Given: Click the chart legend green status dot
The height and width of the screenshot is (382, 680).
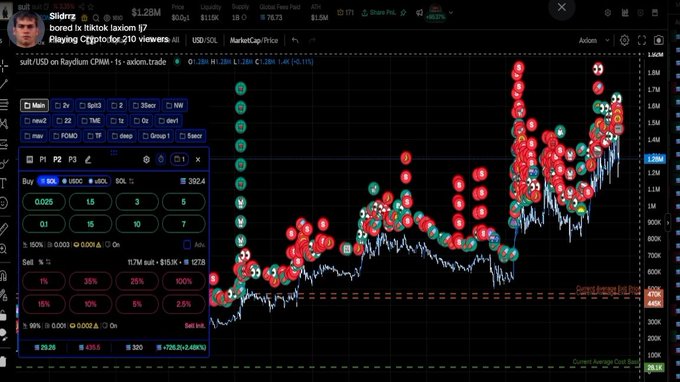Looking at the screenshot, I should pos(177,62).
